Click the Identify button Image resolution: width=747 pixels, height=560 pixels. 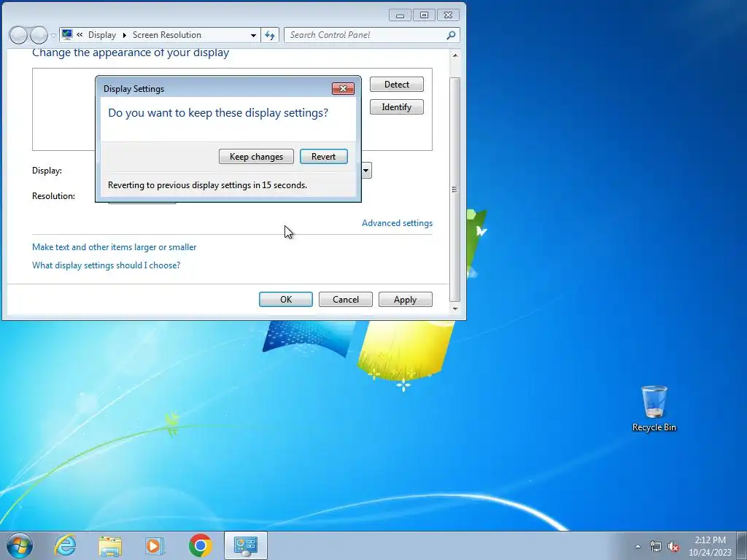coord(396,107)
